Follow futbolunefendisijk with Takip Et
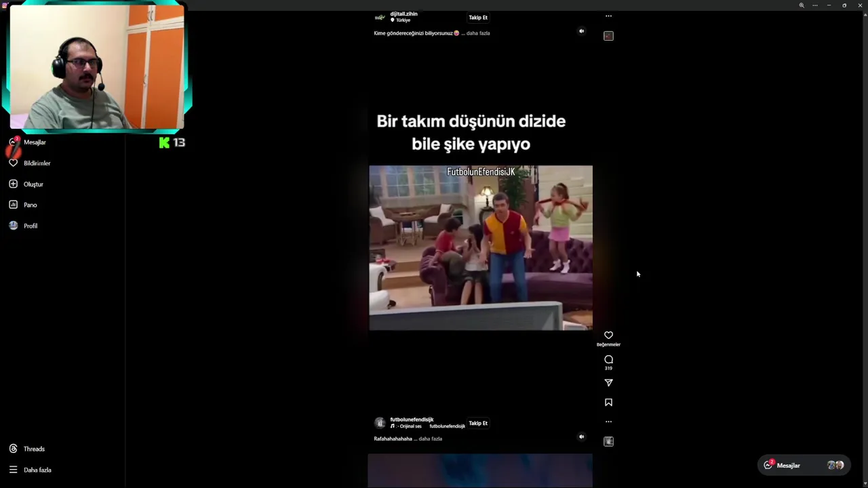Screen dimensions: 868x488 click(x=478, y=423)
